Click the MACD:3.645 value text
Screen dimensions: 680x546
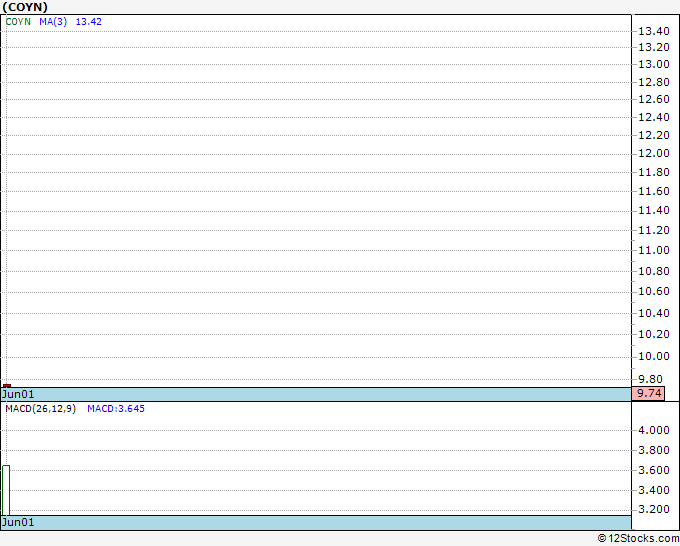pos(116,409)
